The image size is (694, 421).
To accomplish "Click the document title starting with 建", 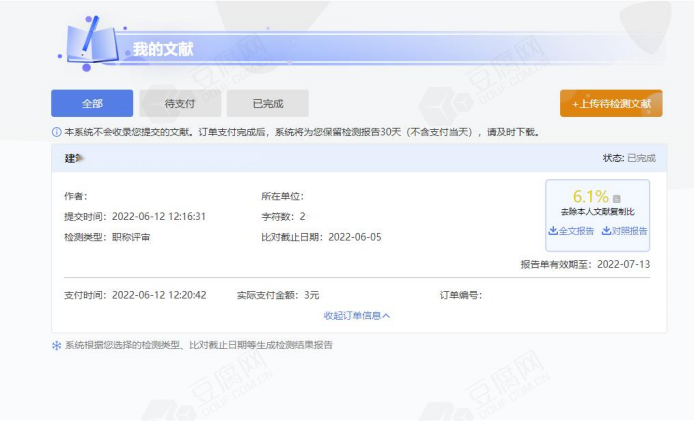I will (74, 158).
